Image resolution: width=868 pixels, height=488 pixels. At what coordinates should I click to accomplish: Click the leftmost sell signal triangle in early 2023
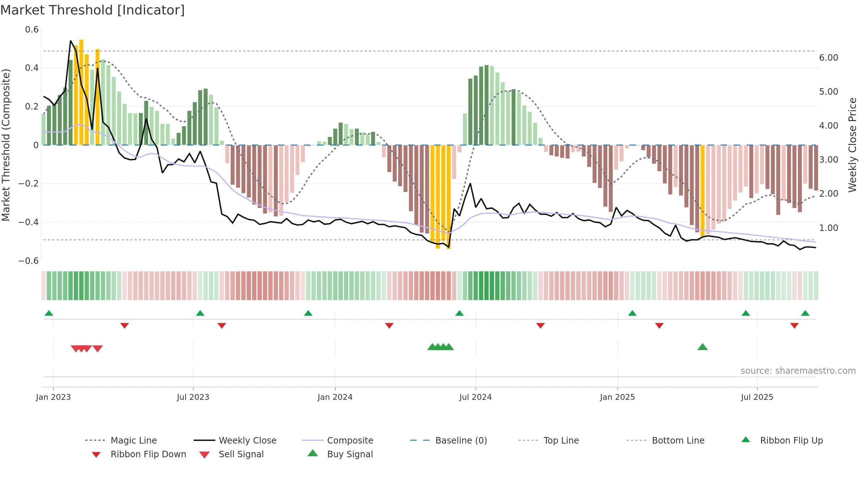76,348
